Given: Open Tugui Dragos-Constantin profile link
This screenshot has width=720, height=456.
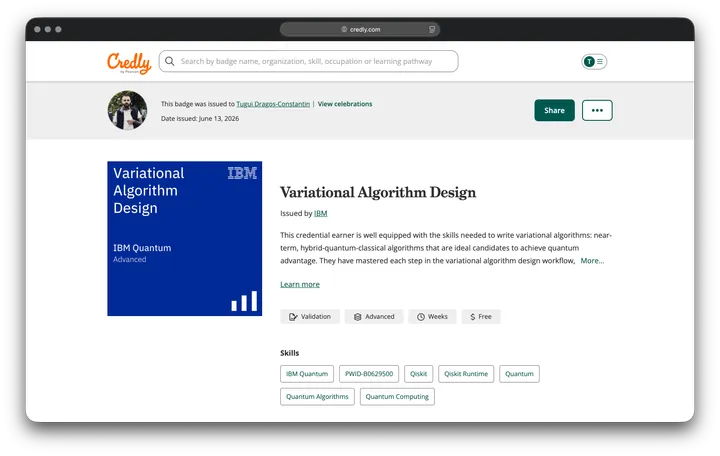Looking at the screenshot, I should (x=273, y=104).
